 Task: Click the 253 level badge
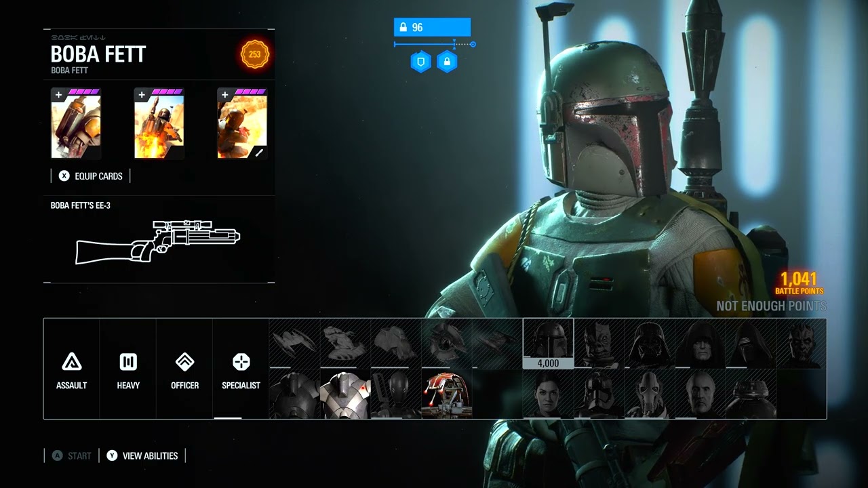point(255,55)
